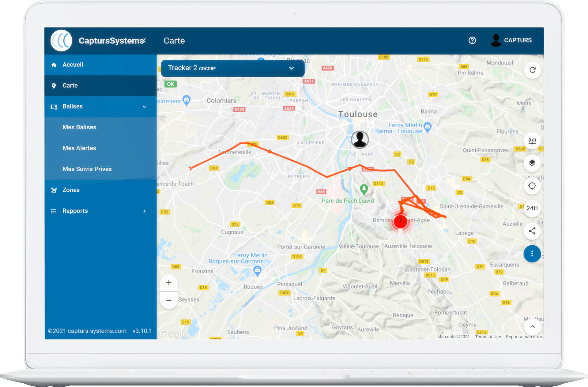Toggle the 24H history view
Viewport: 588px width, 387px height.
tap(532, 208)
